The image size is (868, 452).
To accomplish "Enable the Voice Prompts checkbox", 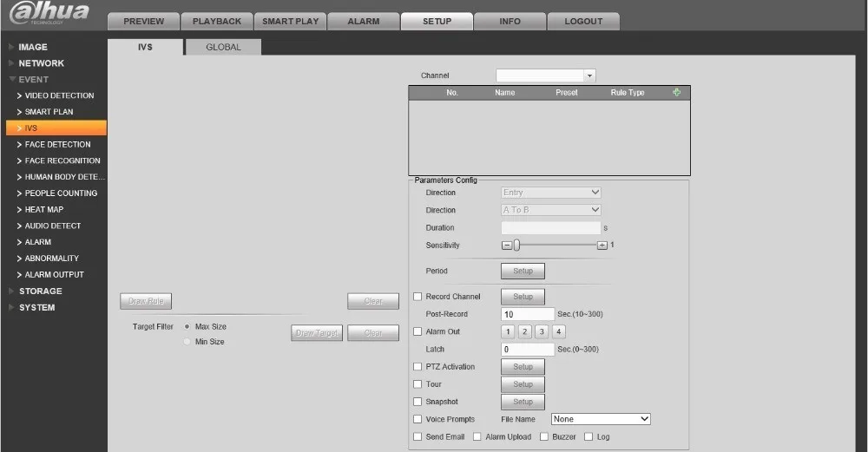I will [418, 419].
